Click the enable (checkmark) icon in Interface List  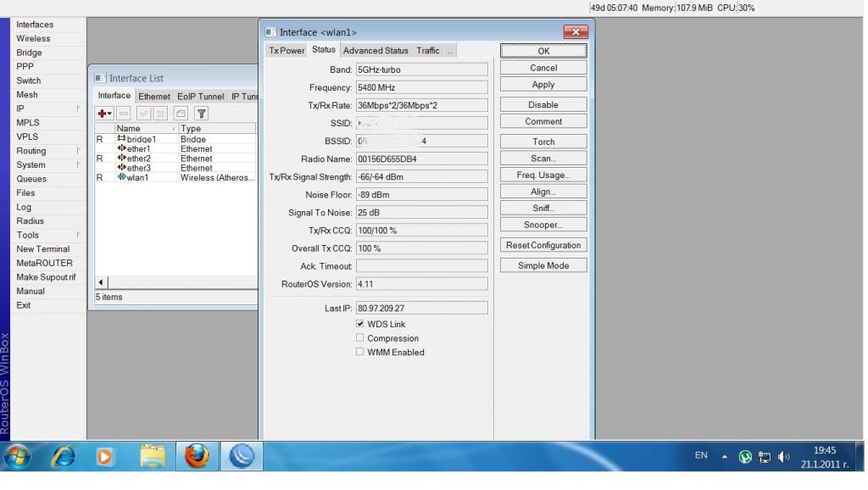point(143,114)
